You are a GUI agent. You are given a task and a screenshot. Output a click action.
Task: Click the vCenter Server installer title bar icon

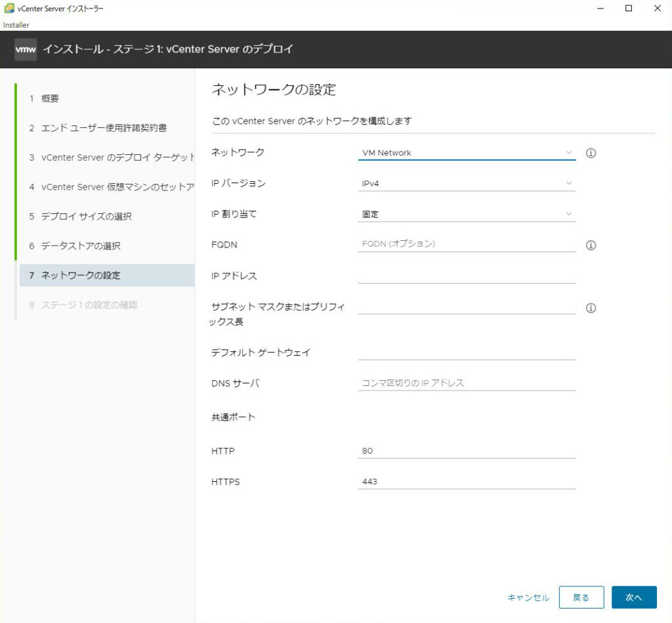(x=9, y=8)
